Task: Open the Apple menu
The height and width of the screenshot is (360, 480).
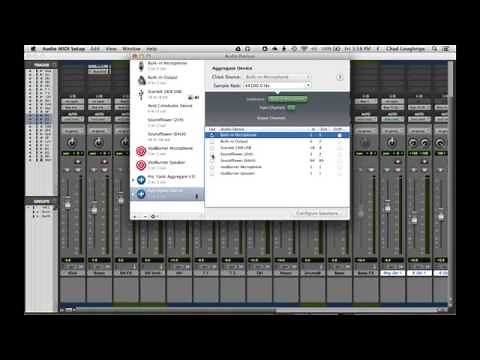Action: point(33,49)
